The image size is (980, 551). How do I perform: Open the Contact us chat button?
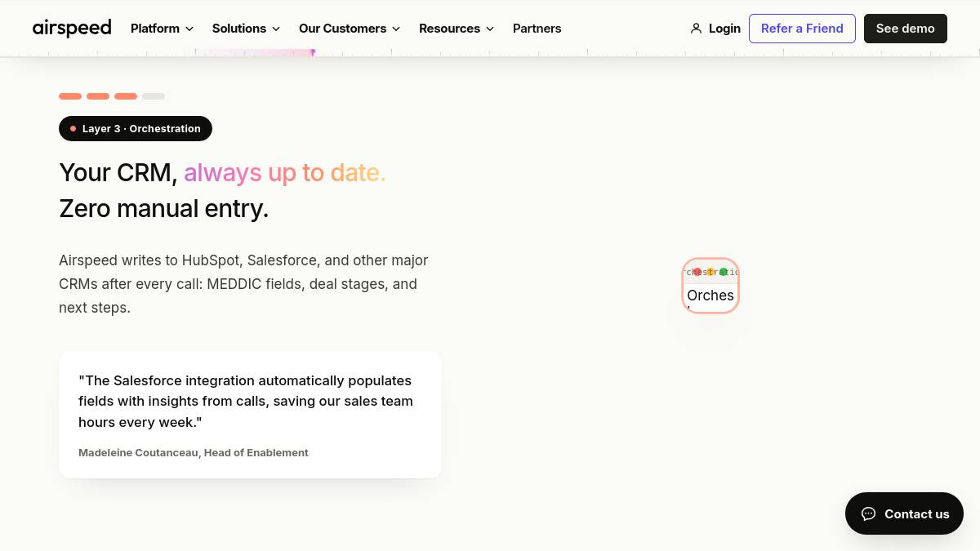(x=904, y=513)
